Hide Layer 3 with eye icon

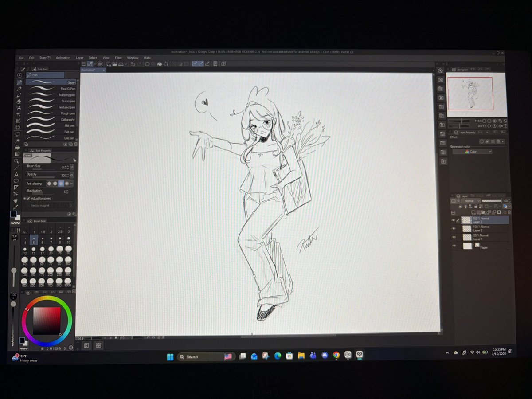454,220
